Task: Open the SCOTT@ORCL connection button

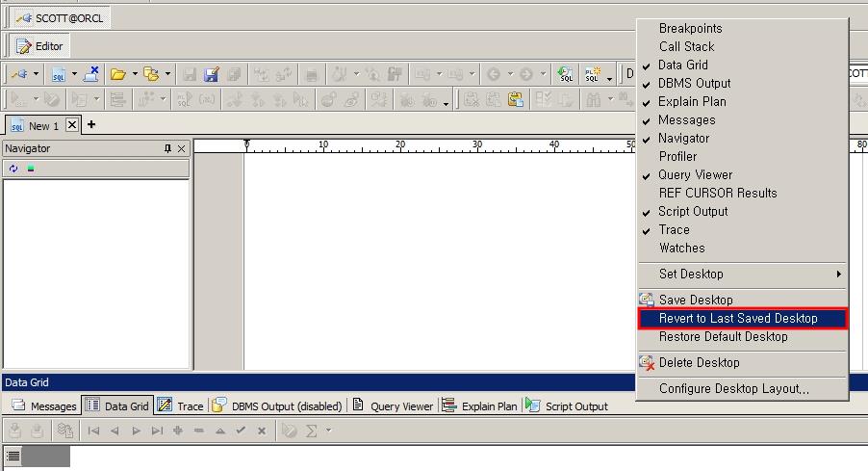Action: 60,18
